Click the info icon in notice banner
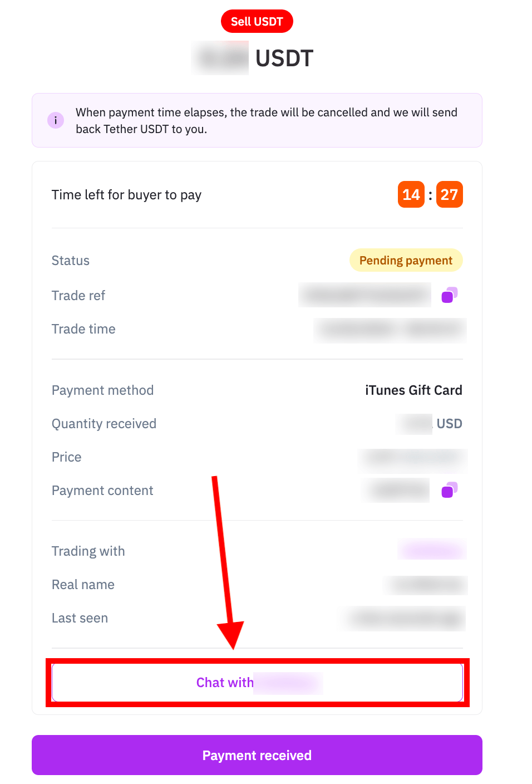 coord(56,120)
